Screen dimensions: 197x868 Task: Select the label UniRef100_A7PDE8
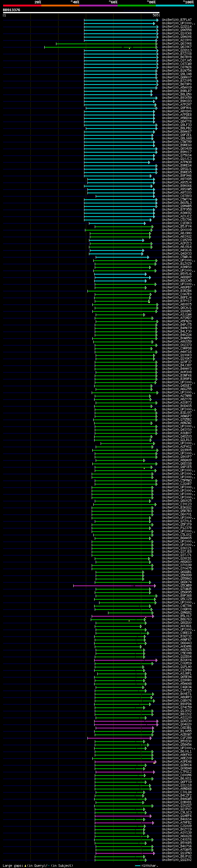tap(176, 115)
